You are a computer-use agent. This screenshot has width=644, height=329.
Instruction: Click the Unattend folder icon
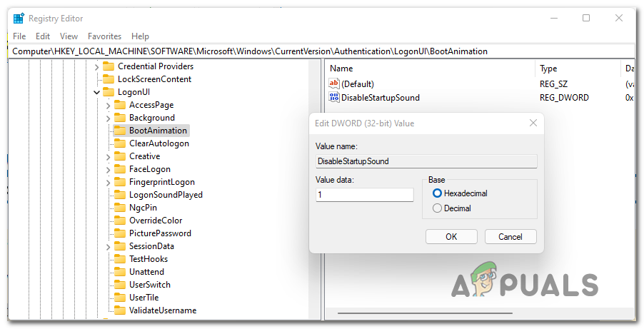(120, 271)
